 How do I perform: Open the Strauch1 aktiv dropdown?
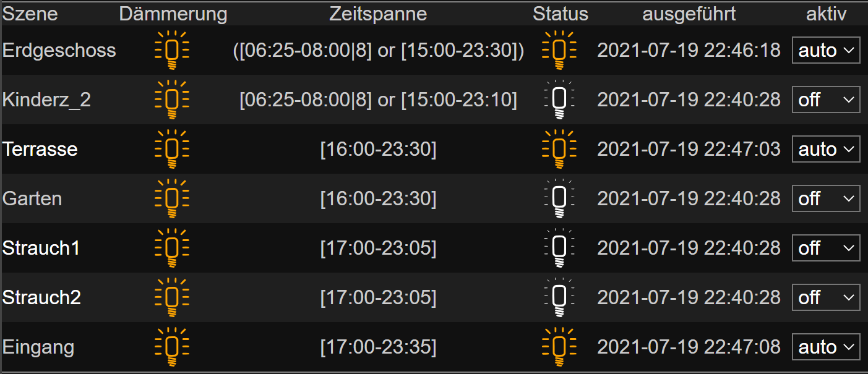click(x=826, y=248)
